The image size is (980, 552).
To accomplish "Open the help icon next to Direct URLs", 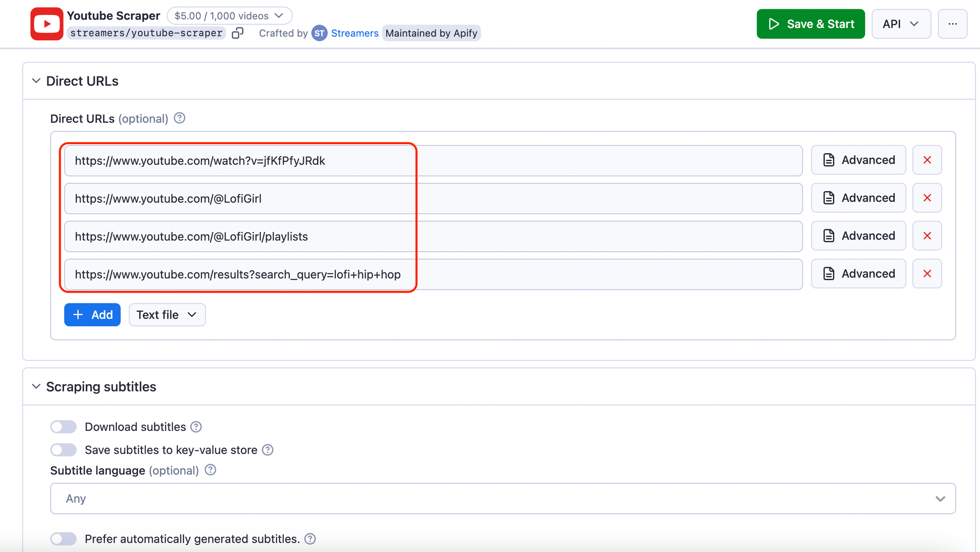I will point(179,118).
